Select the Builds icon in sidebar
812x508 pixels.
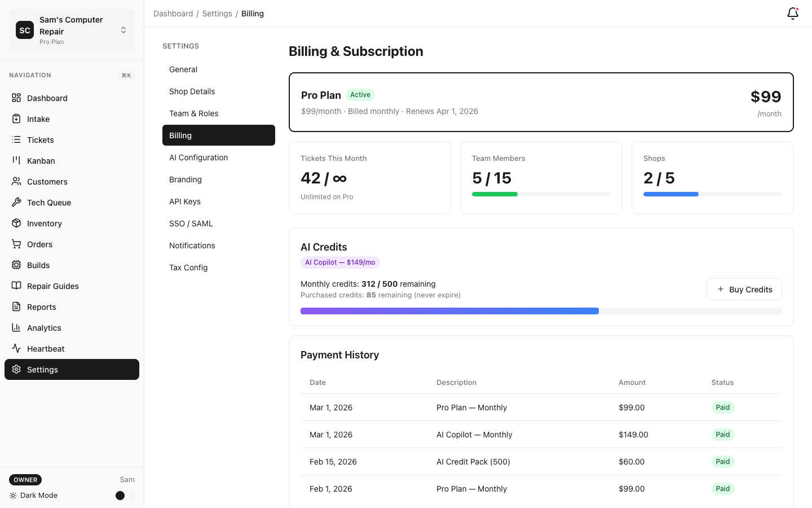(16, 265)
